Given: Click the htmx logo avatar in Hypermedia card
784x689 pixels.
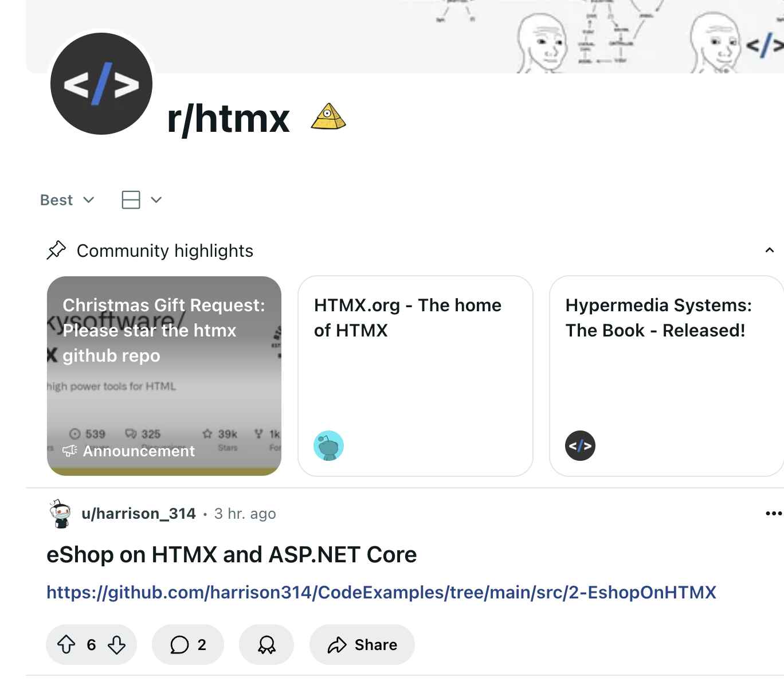Looking at the screenshot, I should pos(580,446).
